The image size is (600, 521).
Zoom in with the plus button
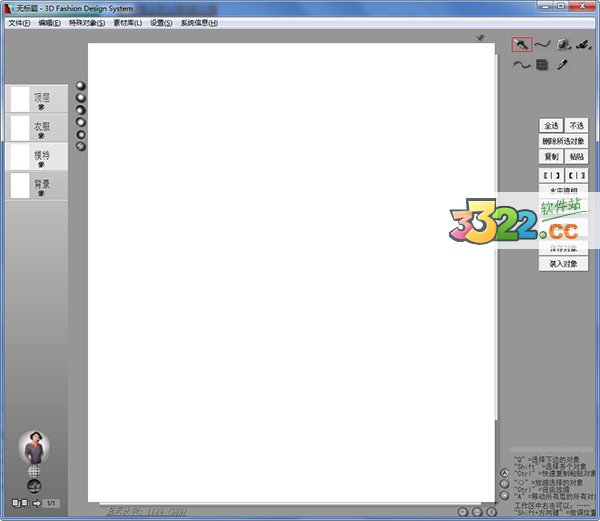point(463,512)
